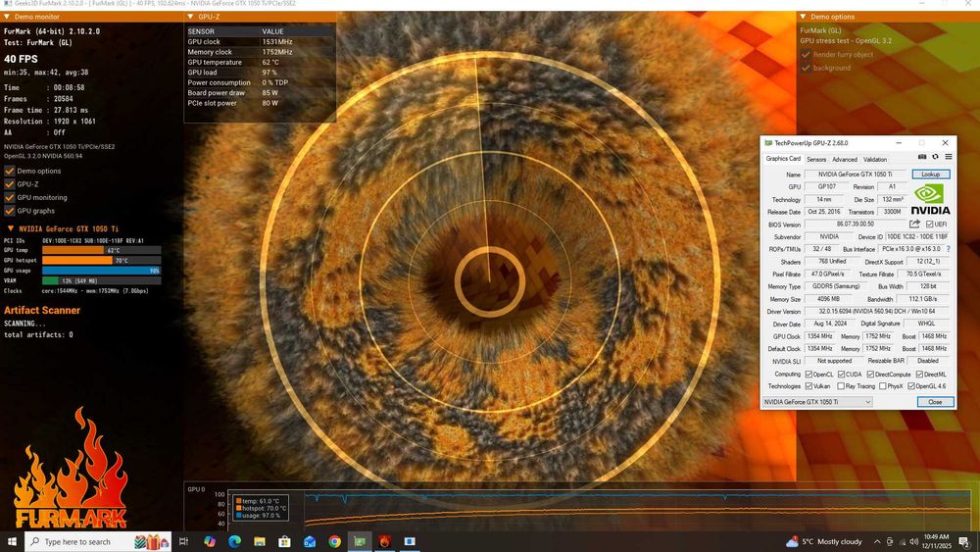Toggle Render furry object checkbox
980x552 pixels.
tap(806, 54)
